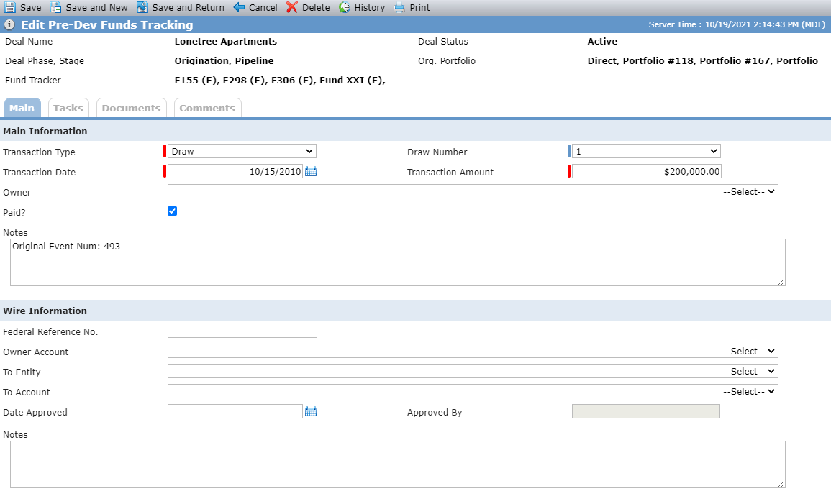The width and height of the screenshot is (831, 504).
Task: Open the Transaction Date calendar picker
Action: (x=311, y=171)
